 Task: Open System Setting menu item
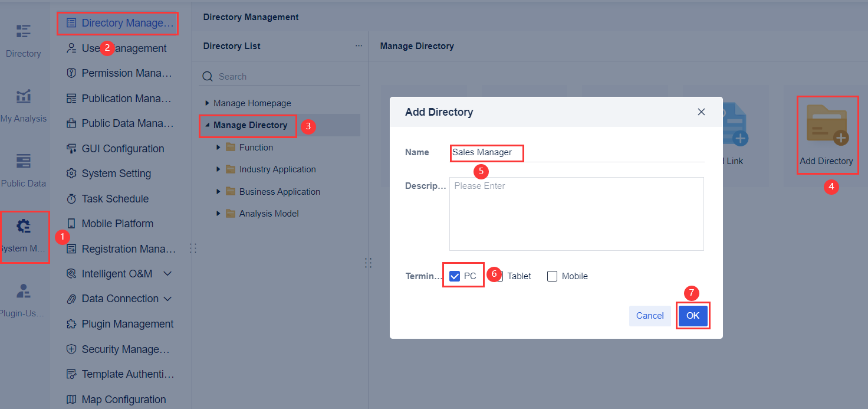coord(120,174)
